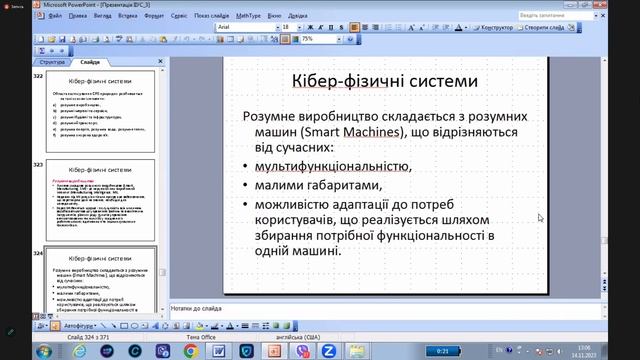Screen dimensions: 640x360
Task: Open the drawing toolbar font color dropdown arrow
Action: pyautogui.click(x=237, y=326)
